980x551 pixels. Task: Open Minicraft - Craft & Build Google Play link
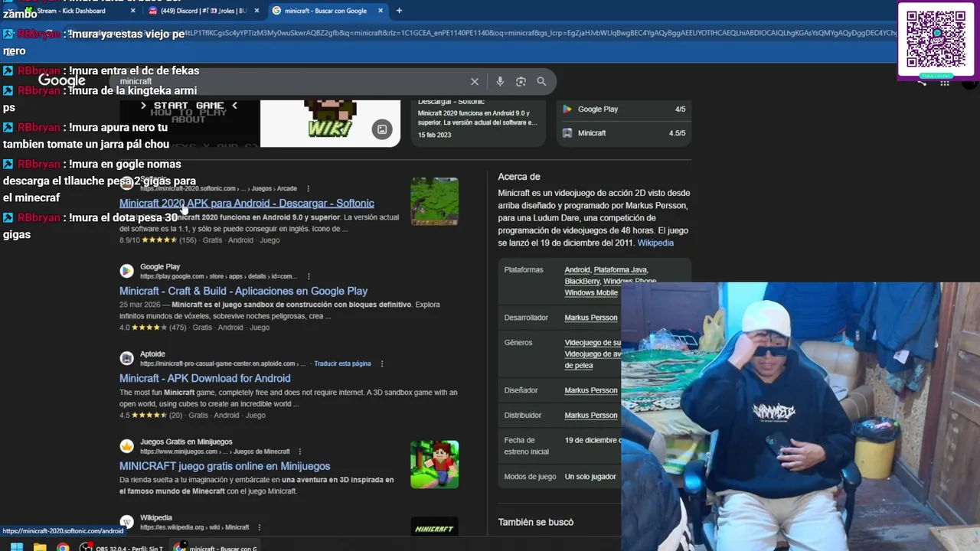(x=243, y=291)
